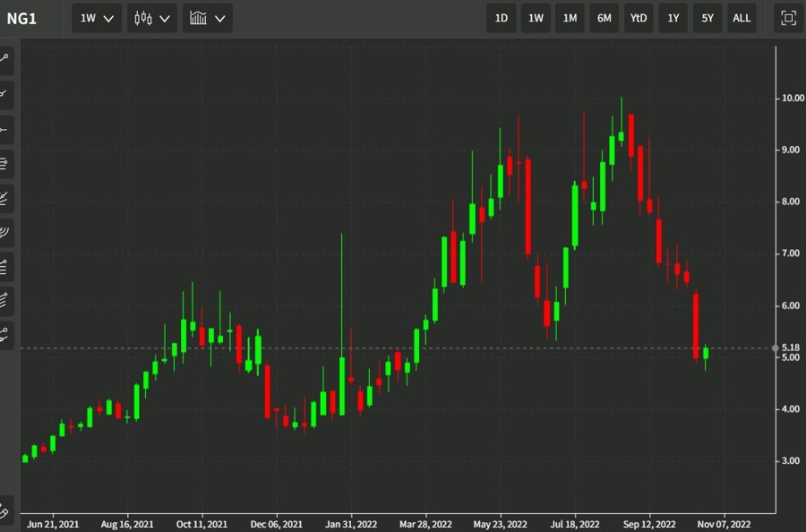Click the latest green candle near 5.18
This screenshot has height=532, width=806.
tap(706, 354)
